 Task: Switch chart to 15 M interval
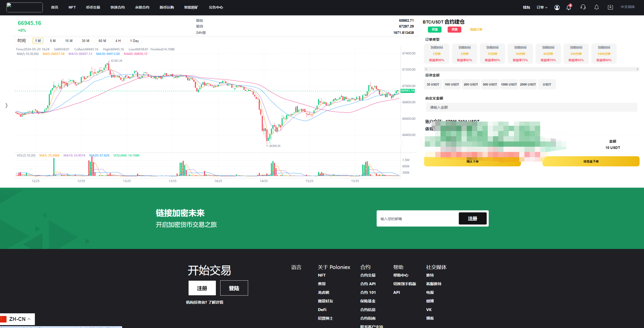point(69,41)
